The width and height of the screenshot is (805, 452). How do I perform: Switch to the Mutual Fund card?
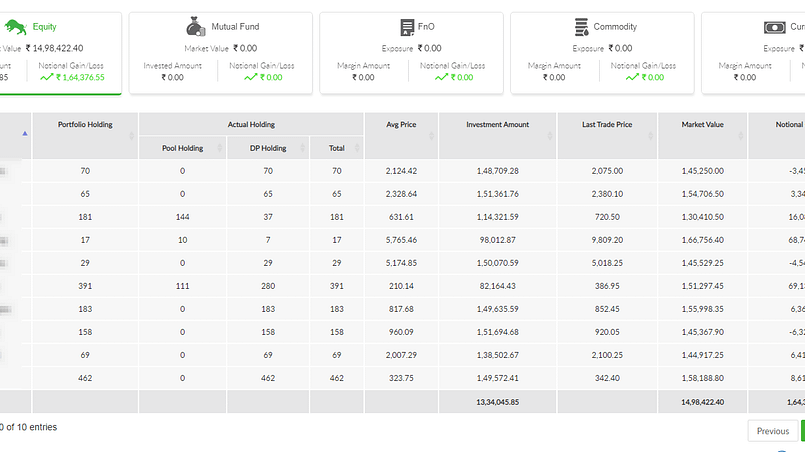[x=221, y=53]
